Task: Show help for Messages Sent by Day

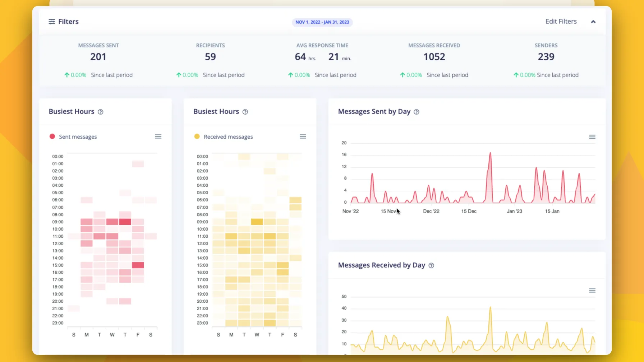Action: 416,112
